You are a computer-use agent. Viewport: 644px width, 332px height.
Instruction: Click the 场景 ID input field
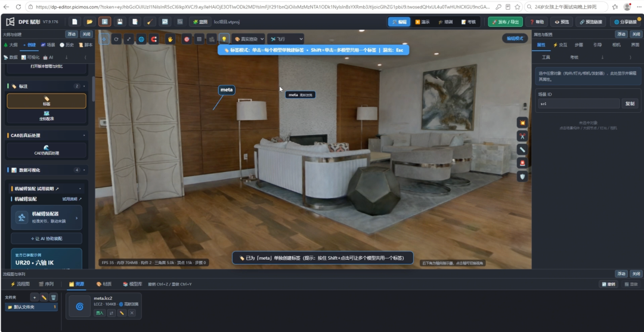tap(578, 104)
